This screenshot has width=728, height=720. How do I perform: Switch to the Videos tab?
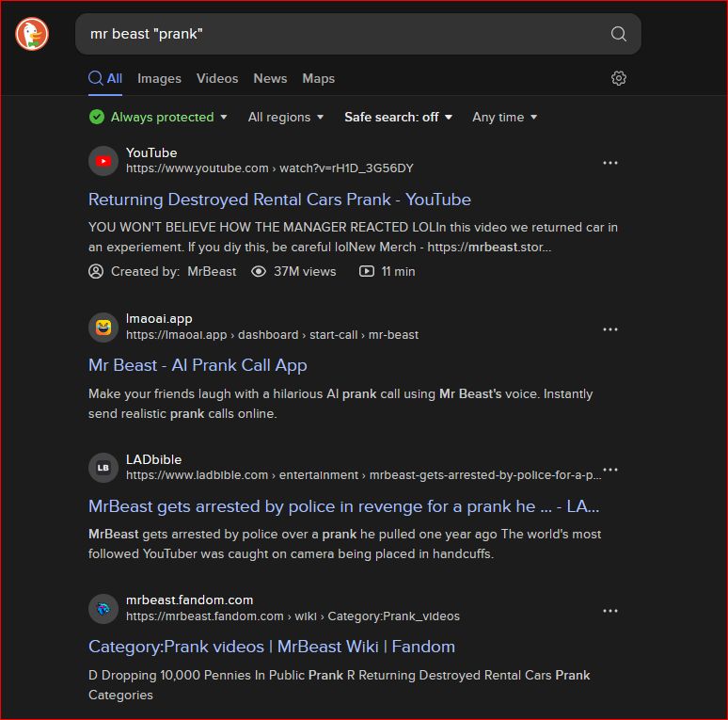[x=217, y=79]
